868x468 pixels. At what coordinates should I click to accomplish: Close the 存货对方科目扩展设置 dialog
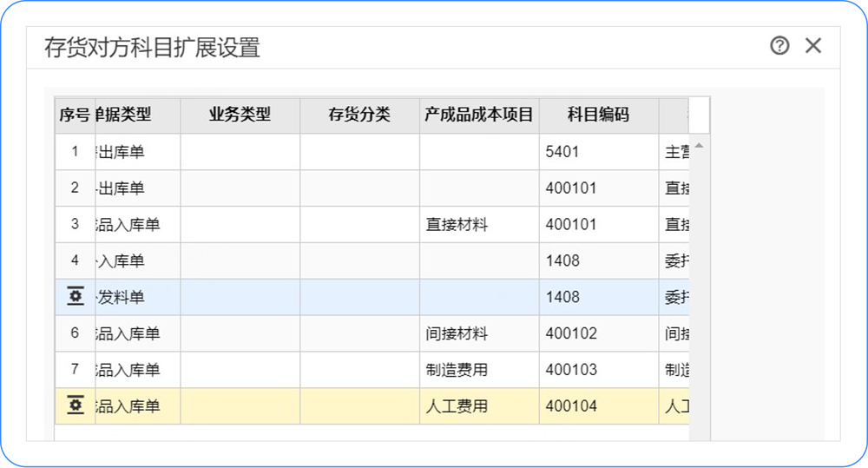[x=813, y=46]
